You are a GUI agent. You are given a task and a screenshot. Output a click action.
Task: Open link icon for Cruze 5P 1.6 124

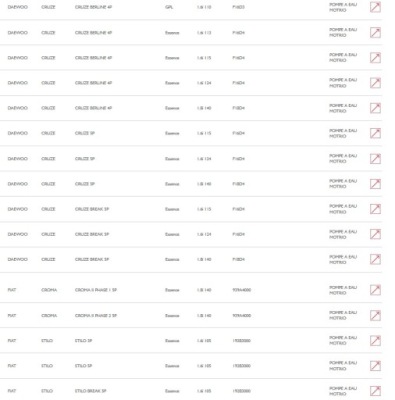[375, 159]
